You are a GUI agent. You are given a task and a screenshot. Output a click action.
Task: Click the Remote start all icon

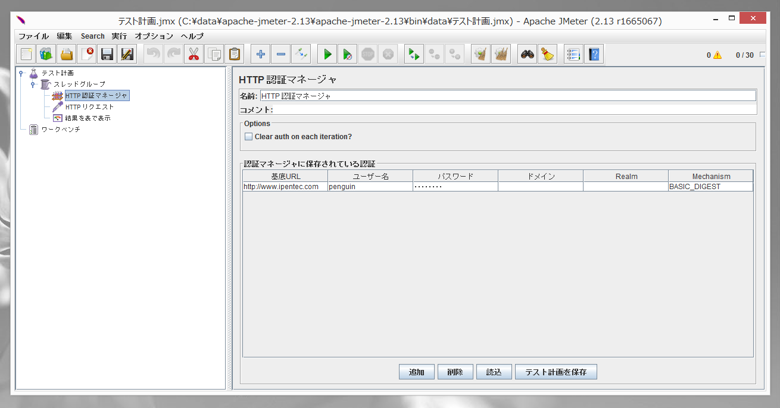click(x=413, y=54)
